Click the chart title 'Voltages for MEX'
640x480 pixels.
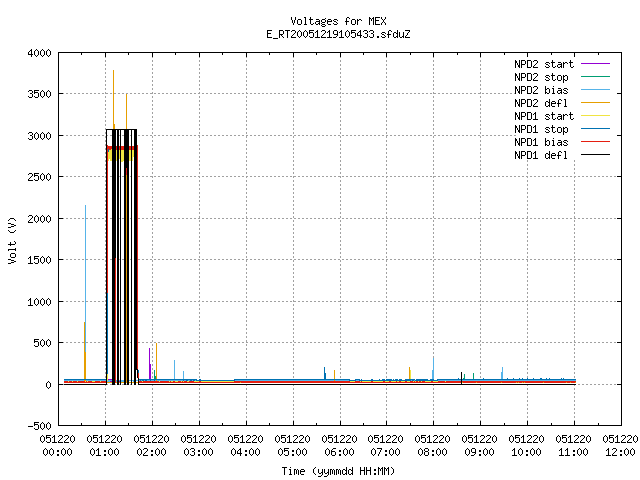tap(338, 21)
